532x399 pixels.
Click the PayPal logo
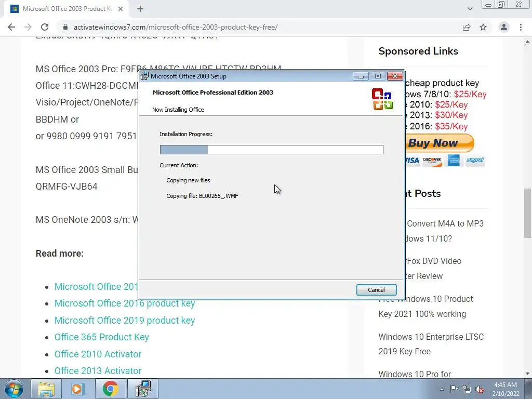click(475, 160)
